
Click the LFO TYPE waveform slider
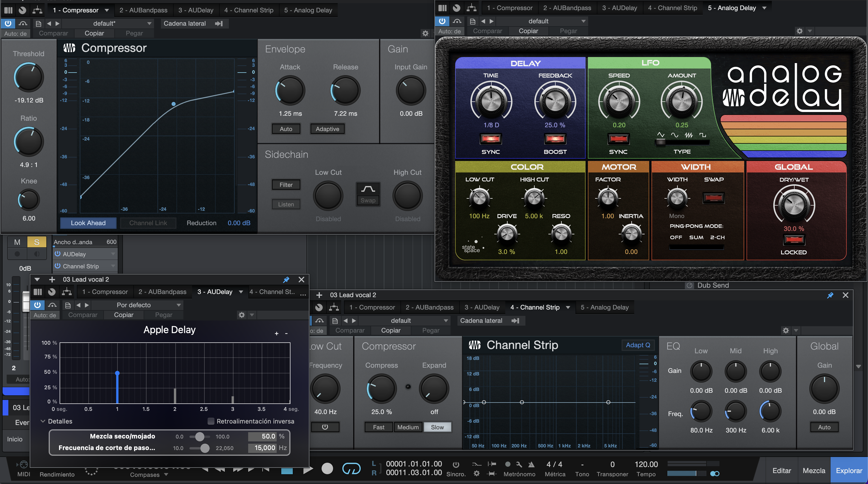(682, 142)
